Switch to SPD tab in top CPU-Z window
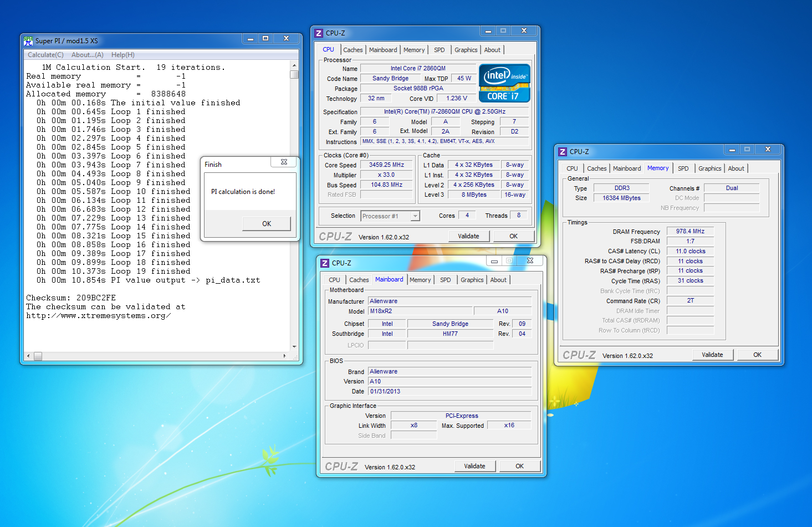Screen dimensions: 812x527 [439, 50]
